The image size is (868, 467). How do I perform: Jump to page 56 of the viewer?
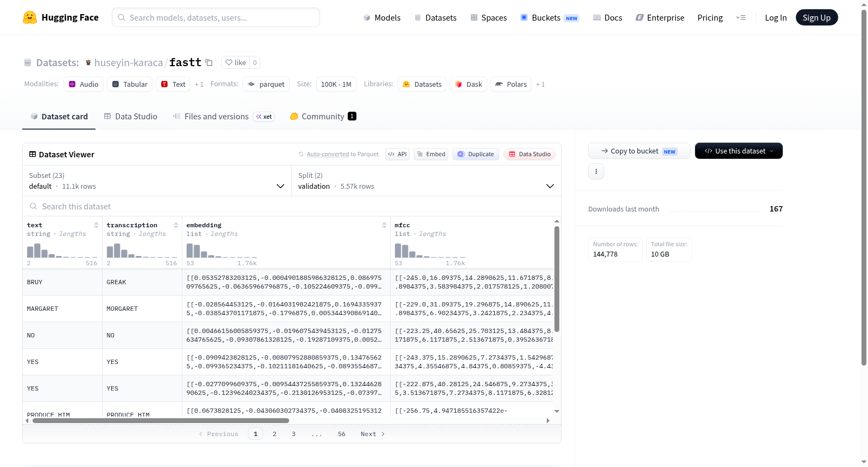click(342, 434)
